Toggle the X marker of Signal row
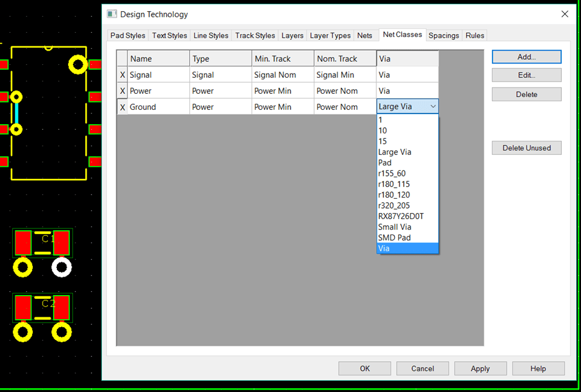This screenshot has width=581, height=392. point(122,75)
